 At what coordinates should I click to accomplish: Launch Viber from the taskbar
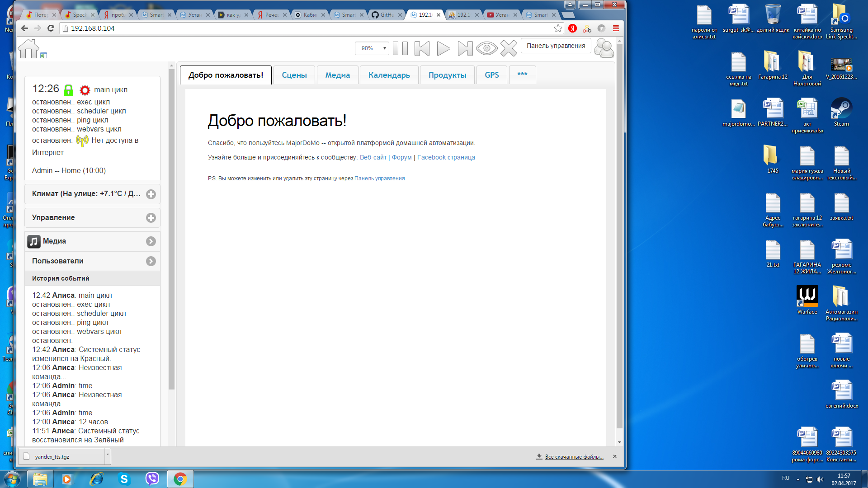click(152, 479)
